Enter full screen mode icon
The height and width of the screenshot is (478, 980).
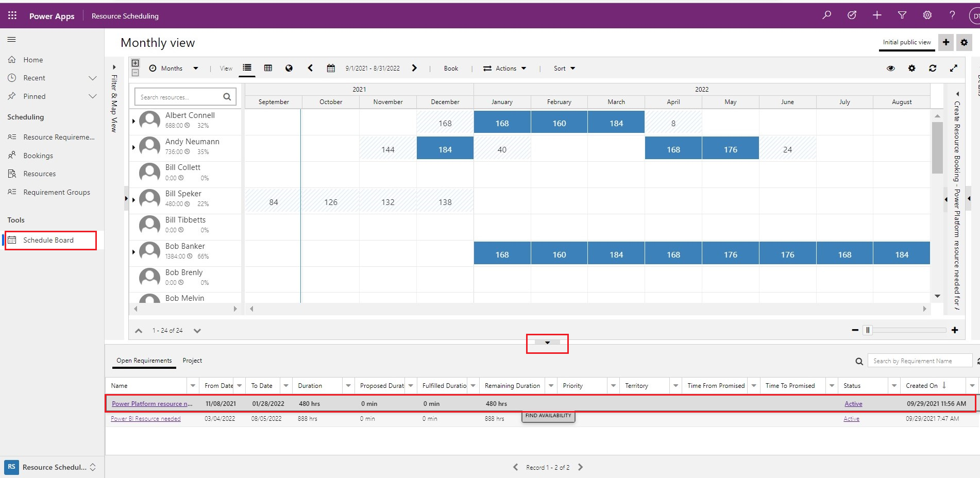coord(954,68)
